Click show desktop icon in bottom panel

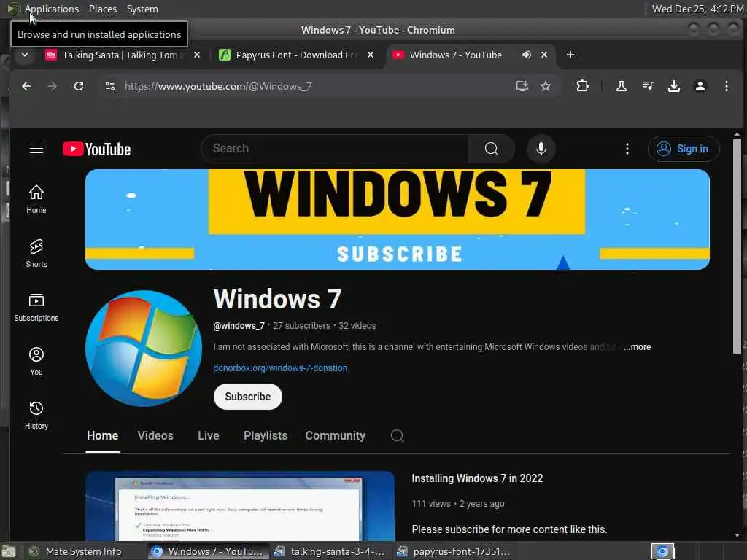coord(8,552)
